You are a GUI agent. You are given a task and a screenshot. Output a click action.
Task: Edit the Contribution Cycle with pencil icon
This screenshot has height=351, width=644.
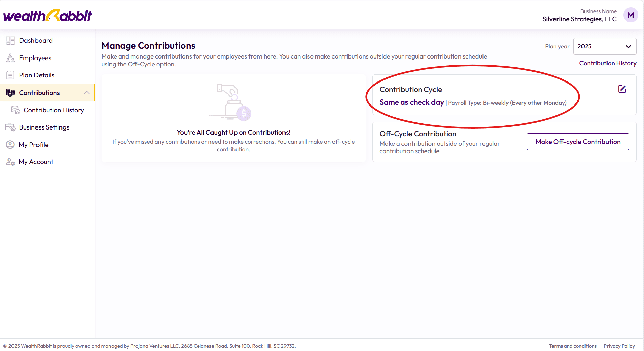pos(622,89)
